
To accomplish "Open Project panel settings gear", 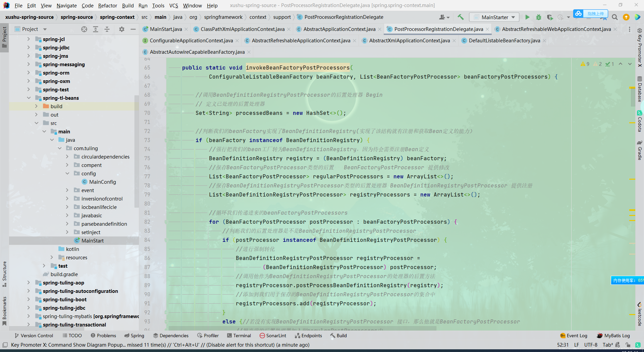I will [122, 29].
